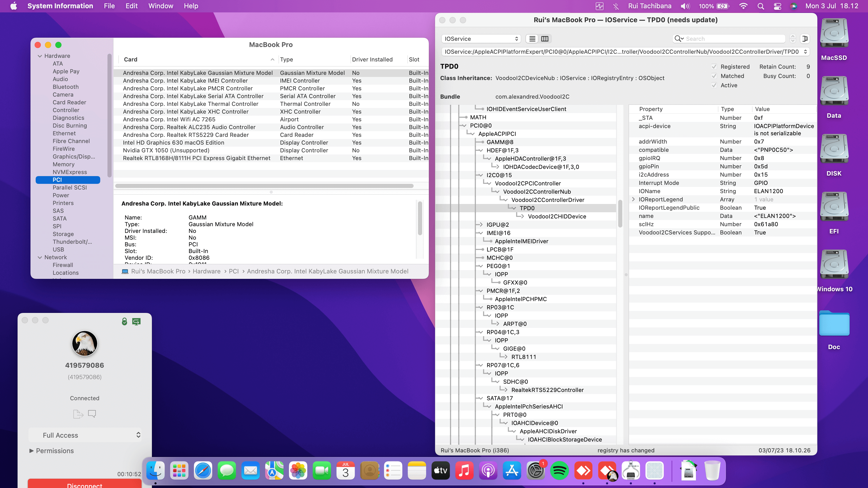
Task: Open System Preferences in the Dock
Action: pos(536,470)
